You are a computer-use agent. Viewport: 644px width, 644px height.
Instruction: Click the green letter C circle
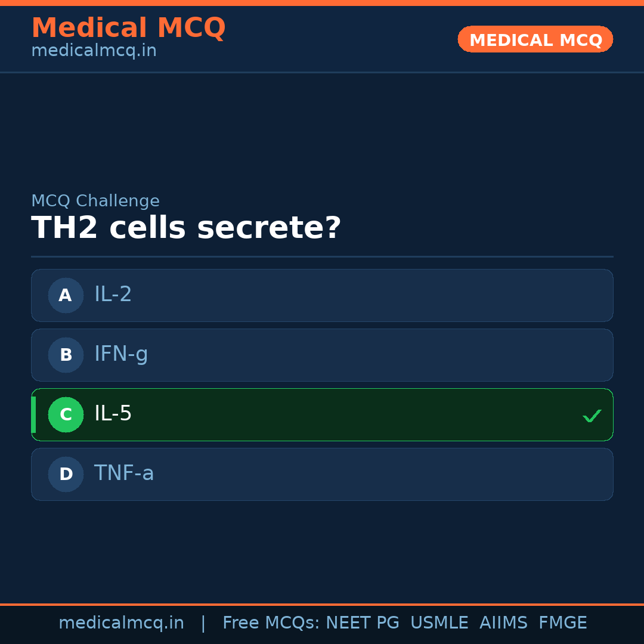click(x=66, y=414)
